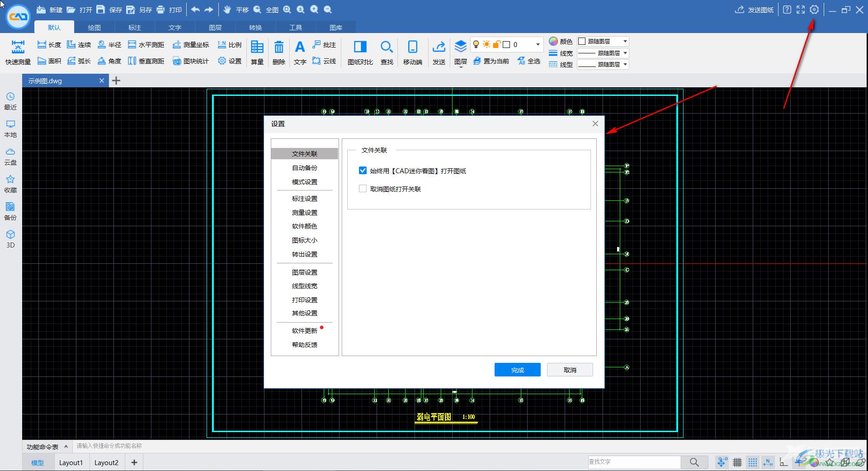Click white layer color square swatch
Image resolution: width=868 pixels, height=471 pixels.
[x=506, y=44]
